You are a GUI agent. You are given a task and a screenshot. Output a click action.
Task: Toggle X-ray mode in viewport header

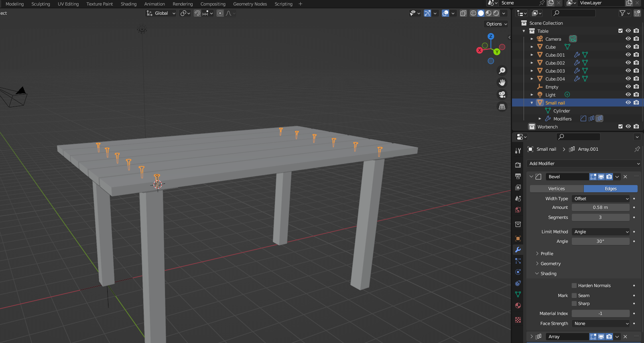pos(463,13)
